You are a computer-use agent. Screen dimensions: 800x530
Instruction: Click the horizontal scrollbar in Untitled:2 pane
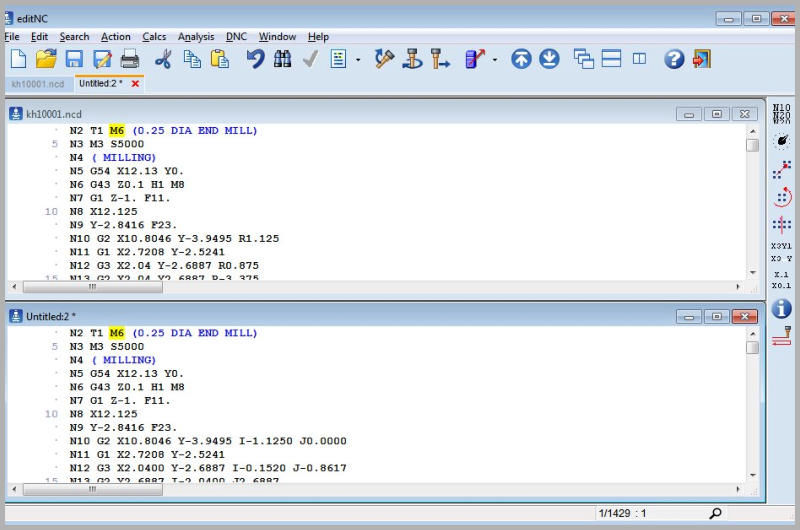click(376, 489)
